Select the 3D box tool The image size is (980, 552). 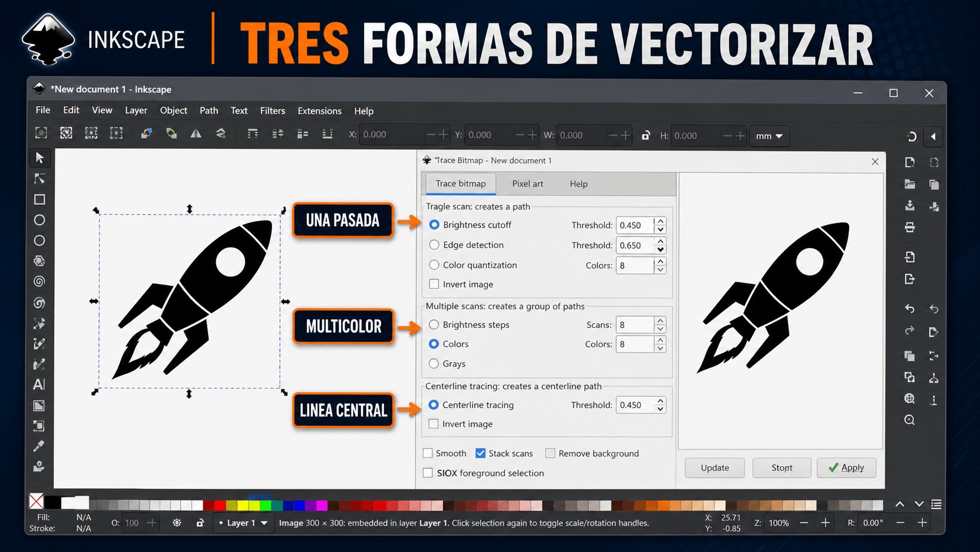[x=39, y=261]
